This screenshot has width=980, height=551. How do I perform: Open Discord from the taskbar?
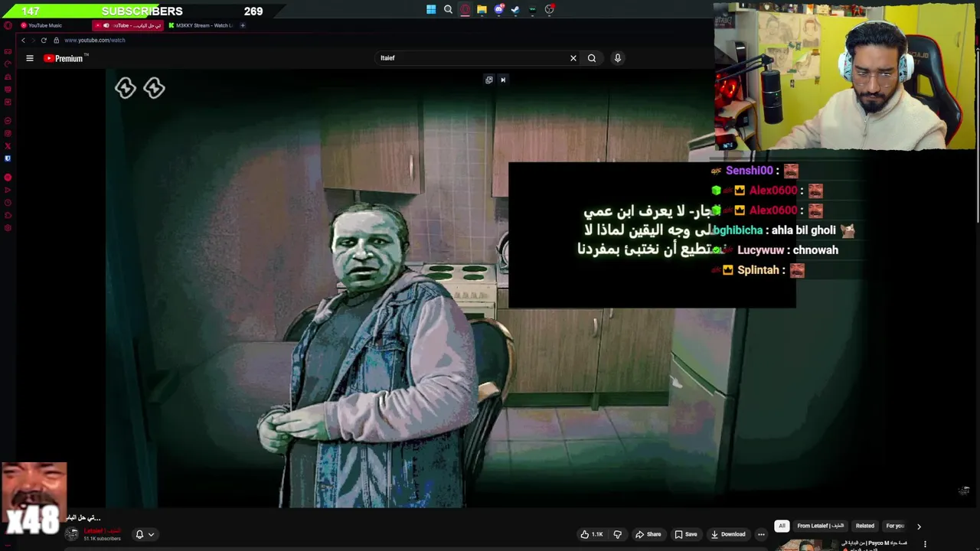point(498,10)
